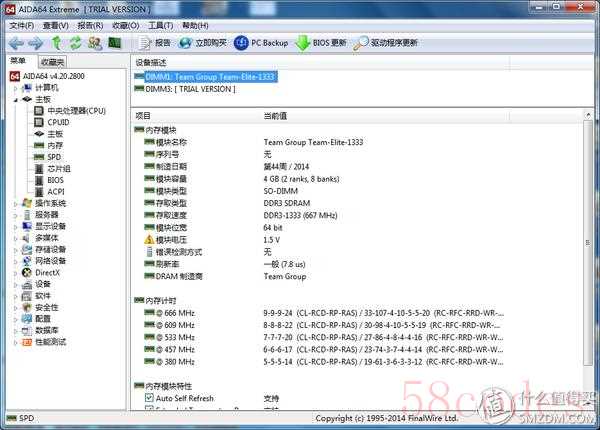Select BIOS in the tree

[x=49, y=180]
